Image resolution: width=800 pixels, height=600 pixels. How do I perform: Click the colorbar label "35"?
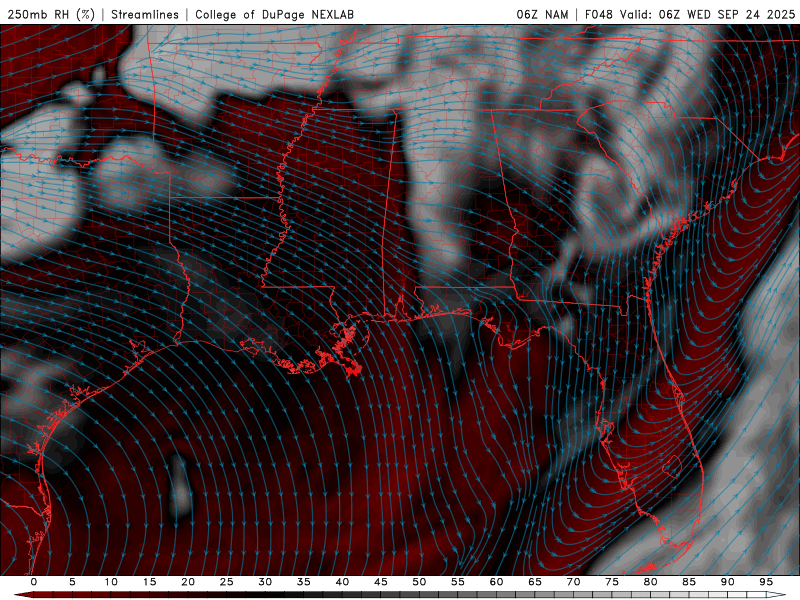click(304, 582)
